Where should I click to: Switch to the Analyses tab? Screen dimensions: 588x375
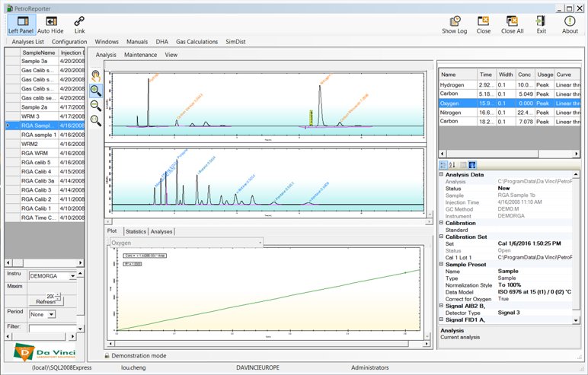161,231
